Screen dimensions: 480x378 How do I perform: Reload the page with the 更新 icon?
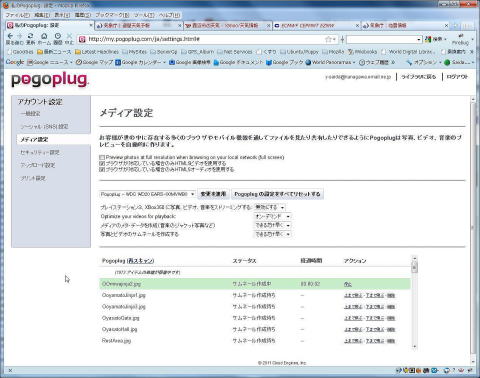coord(30,35)
